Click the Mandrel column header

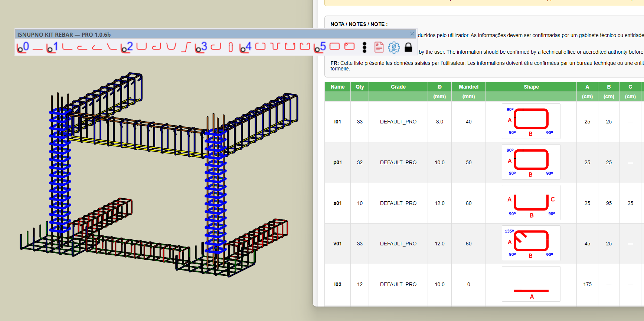[468, 87]
